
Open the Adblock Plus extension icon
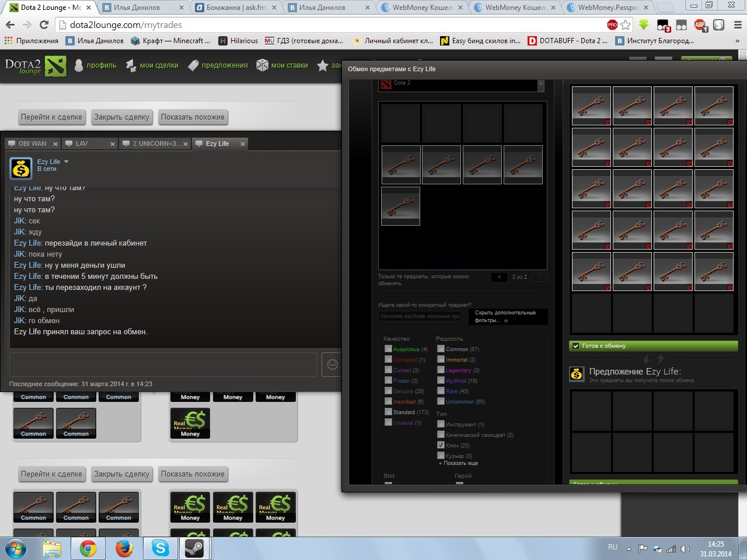tap(700, 25)
